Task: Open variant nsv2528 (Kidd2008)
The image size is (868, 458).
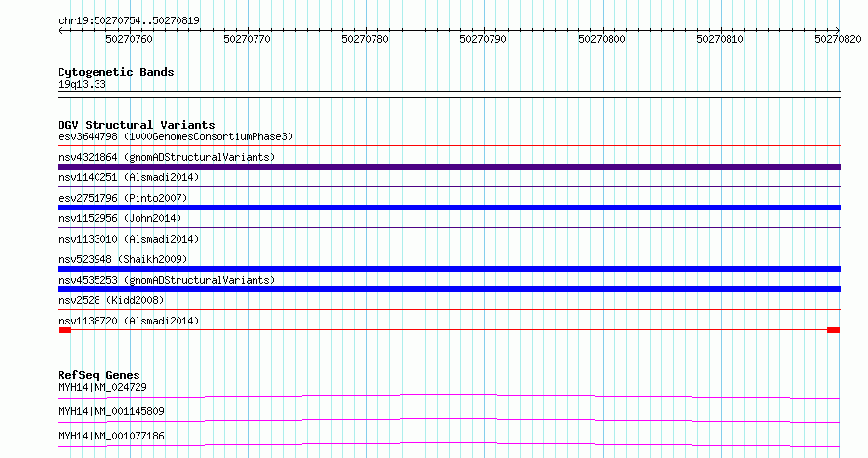Action: (111, 300)
